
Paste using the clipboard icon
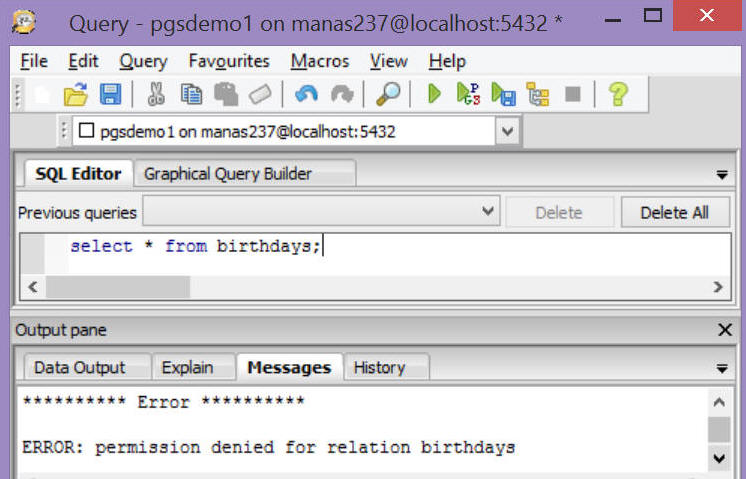[x=226, y=94]
